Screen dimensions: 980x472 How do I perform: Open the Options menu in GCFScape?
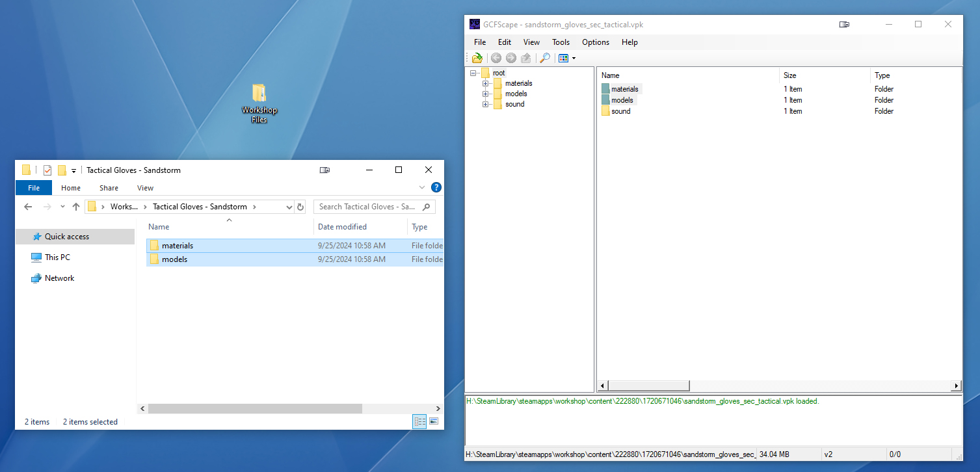click(x=595, y=42)
